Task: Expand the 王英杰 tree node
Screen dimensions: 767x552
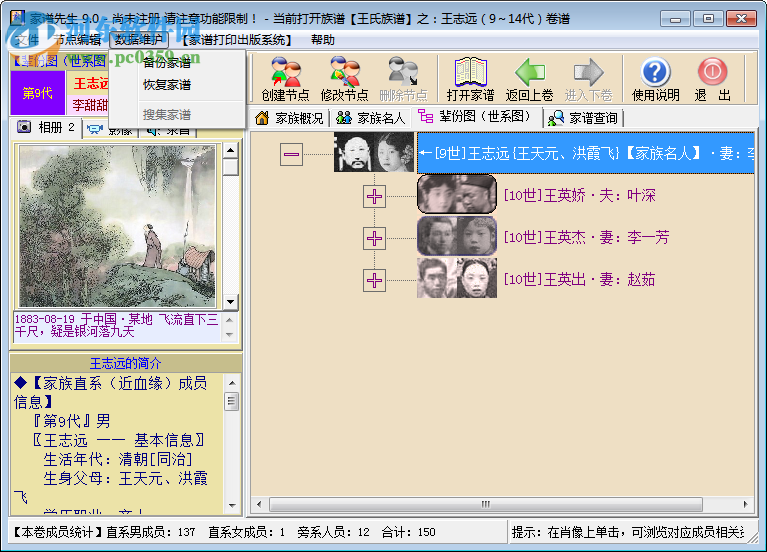Action: (x=374, y=238)
